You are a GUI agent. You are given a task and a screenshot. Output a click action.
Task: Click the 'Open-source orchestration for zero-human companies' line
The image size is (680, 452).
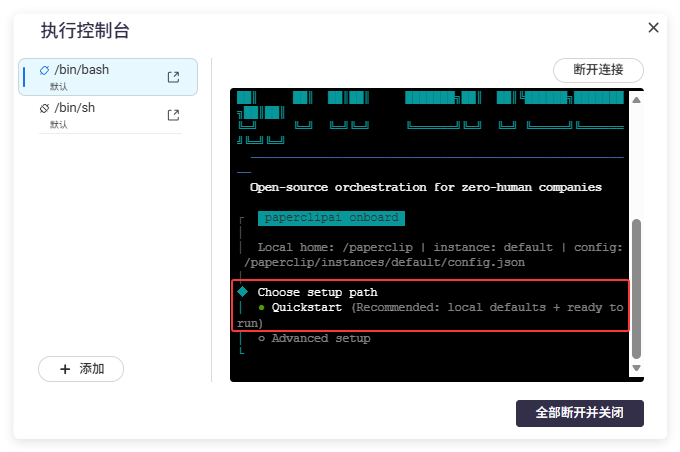(x=426, y=187)
